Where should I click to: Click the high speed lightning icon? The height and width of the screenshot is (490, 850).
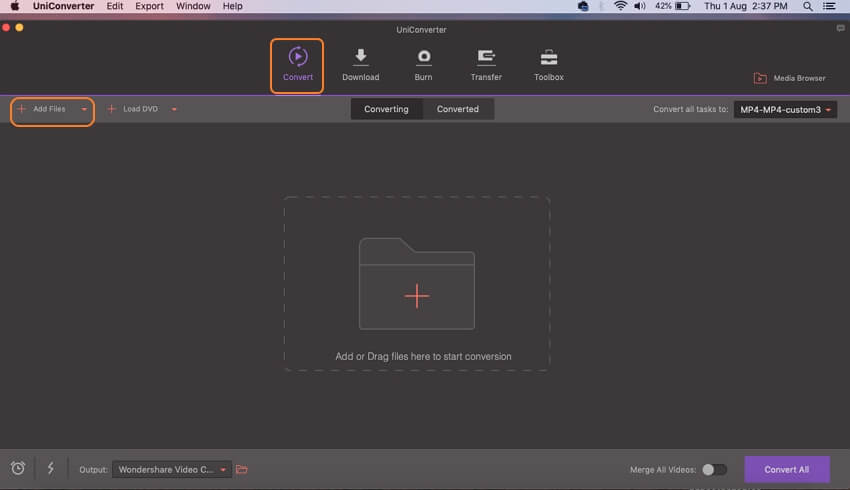click(x=50, y=468)
